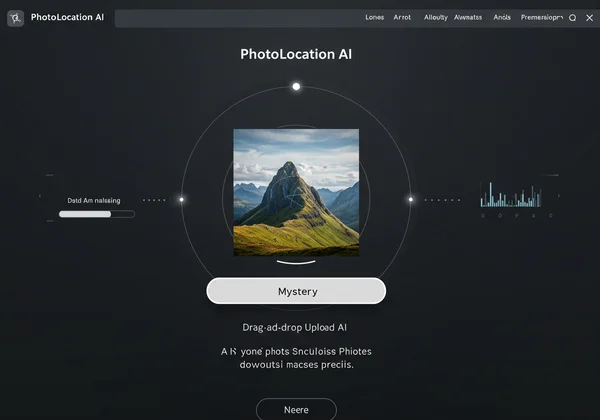Screen dimensions: 600x420
Task: Click the histogram bar chart
Action: 511,195
